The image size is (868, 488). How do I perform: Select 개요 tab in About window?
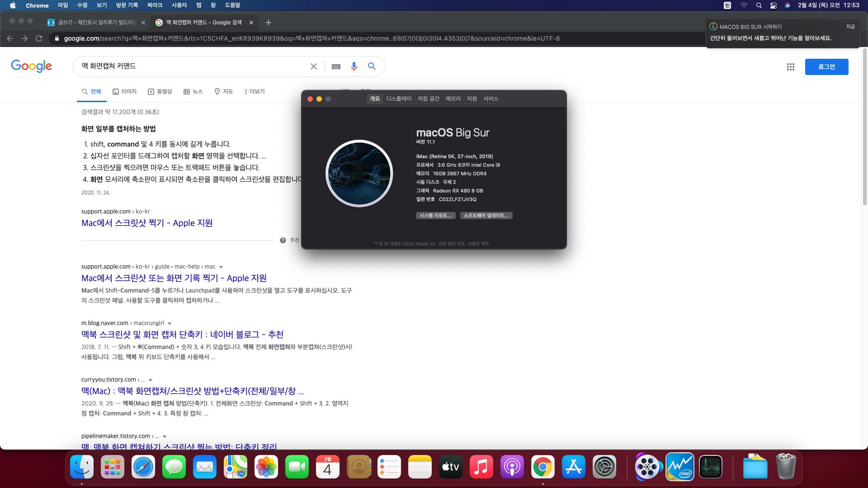375,99
